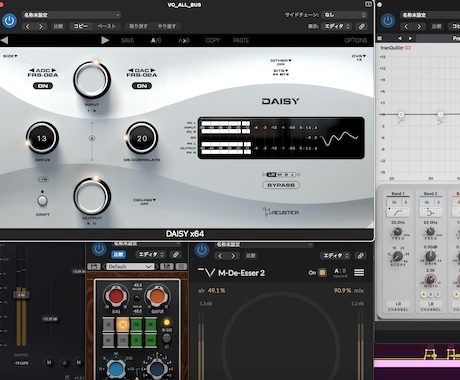Toggle DAISY plugin power button

(x=9, y=21)
